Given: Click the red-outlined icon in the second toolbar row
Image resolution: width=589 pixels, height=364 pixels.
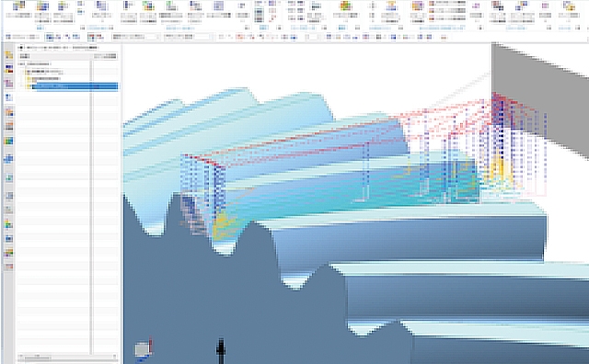Looking at the screenshot, I should [x=240, y=37].
